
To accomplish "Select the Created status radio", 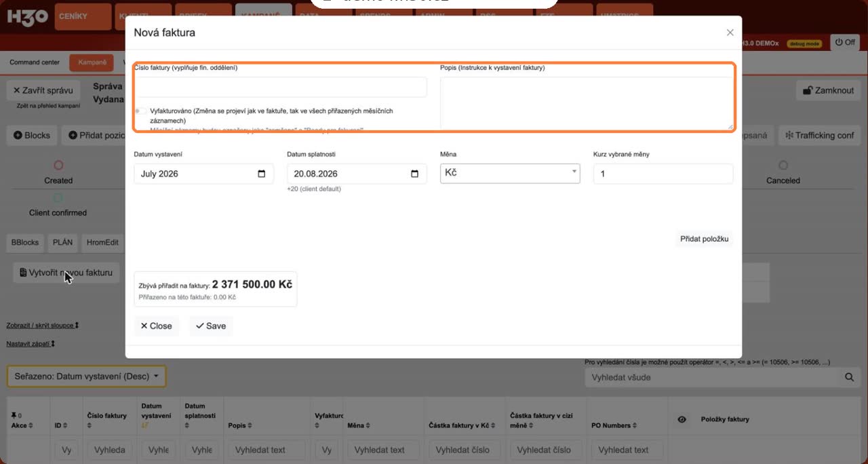I will coord(58,166).
